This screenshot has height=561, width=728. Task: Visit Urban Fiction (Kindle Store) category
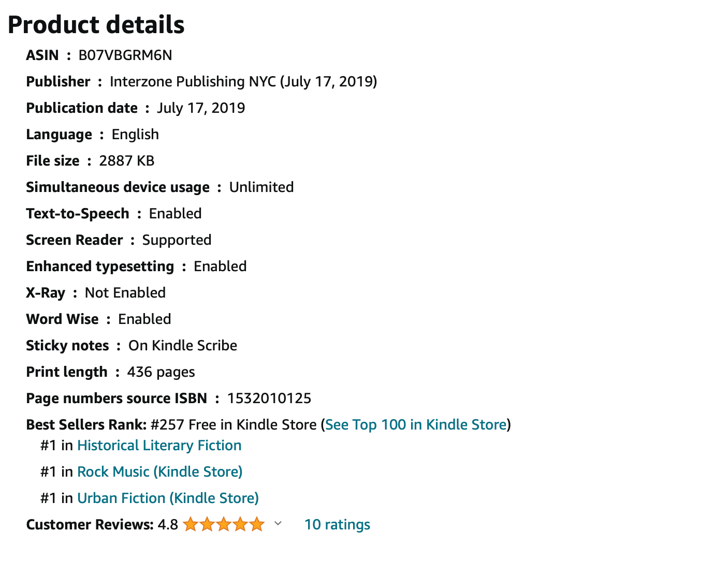[168, 498]
